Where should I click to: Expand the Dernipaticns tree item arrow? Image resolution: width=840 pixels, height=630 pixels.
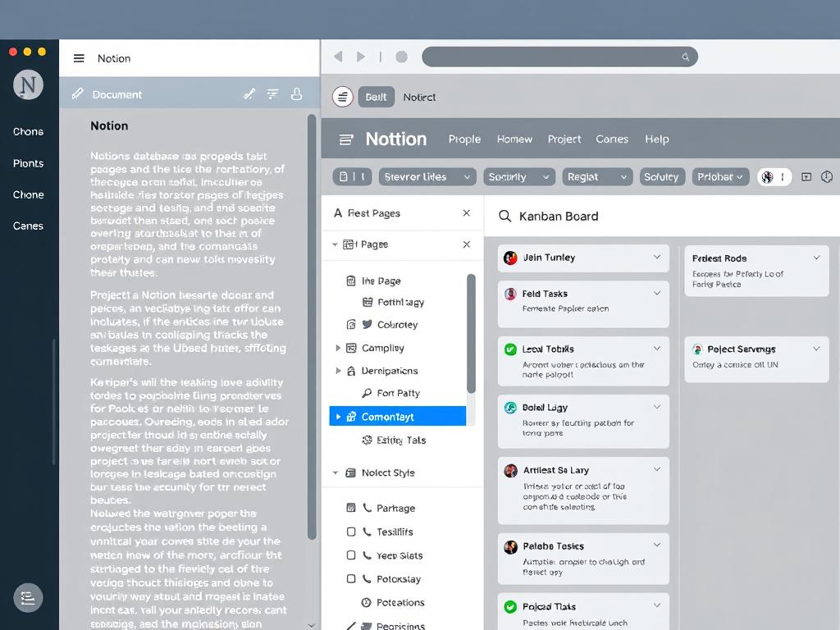click(338, 371)
